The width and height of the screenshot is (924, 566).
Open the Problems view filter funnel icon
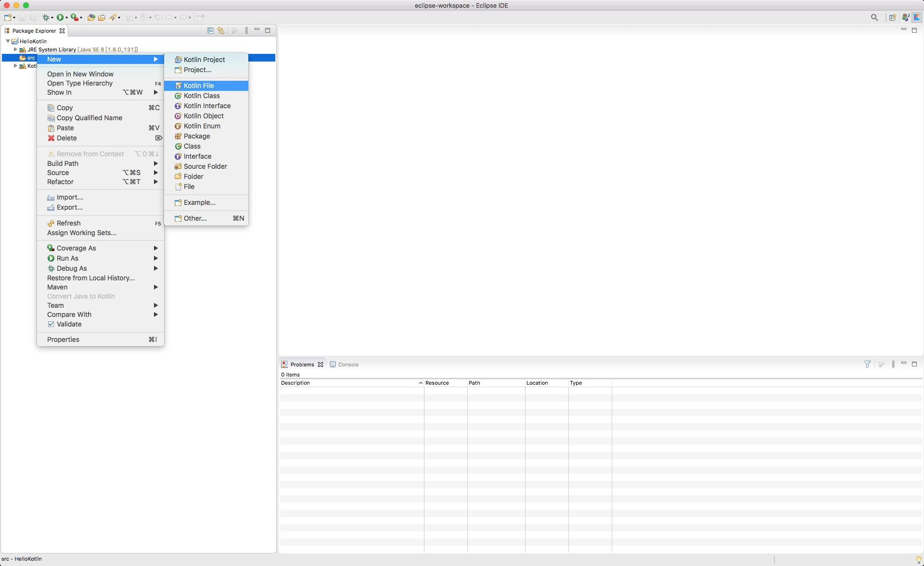point(867,364)
